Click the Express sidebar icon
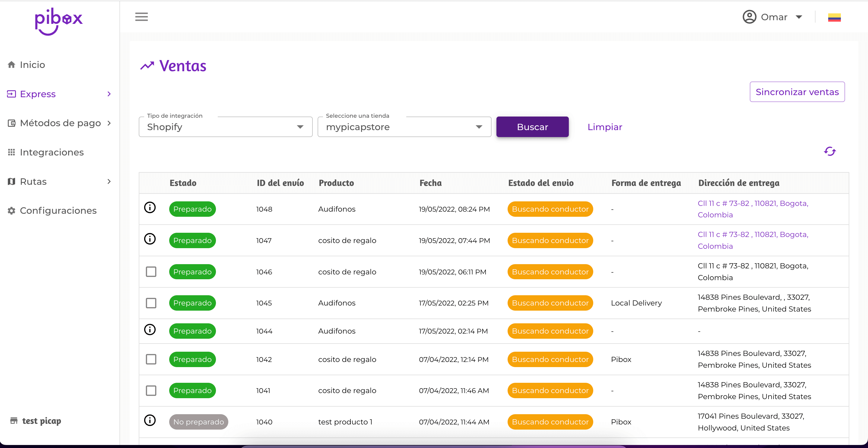This screenshot has width=868, height=448. click(x=11, y=94)
